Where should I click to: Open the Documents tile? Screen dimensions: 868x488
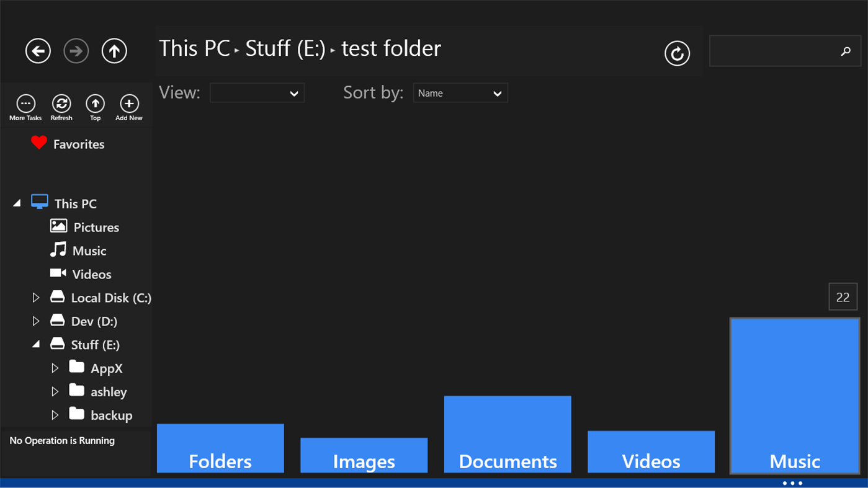(507, 434)
